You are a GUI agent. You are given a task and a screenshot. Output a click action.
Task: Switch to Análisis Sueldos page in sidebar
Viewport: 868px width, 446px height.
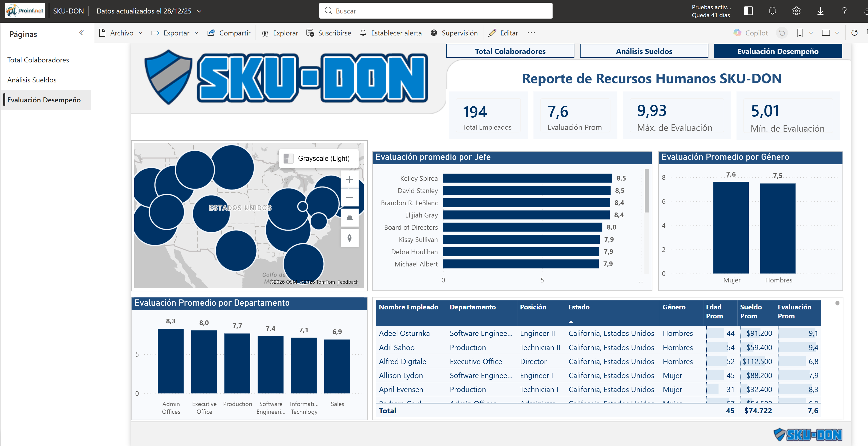coord(32,80)
